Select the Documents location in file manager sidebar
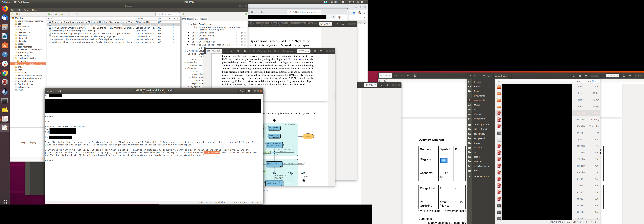This screenshot has width=644, height=224. pyautogui.click(x=479, y=96)
